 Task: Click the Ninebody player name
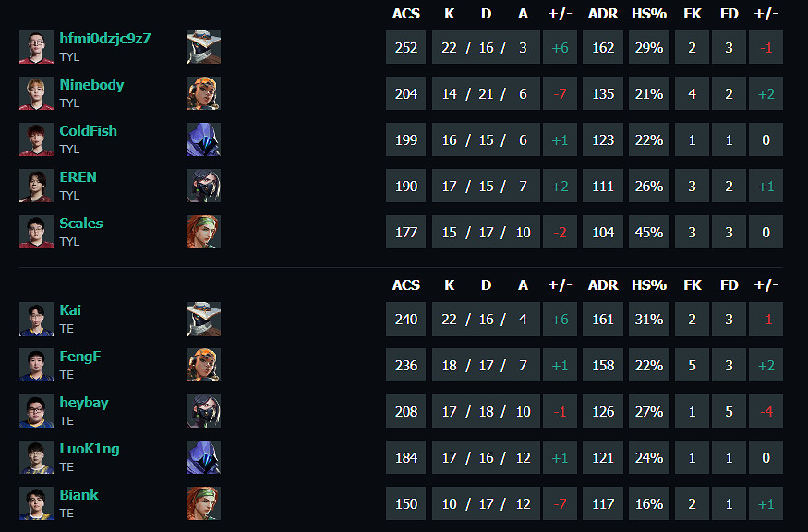[x=91, y=85]
